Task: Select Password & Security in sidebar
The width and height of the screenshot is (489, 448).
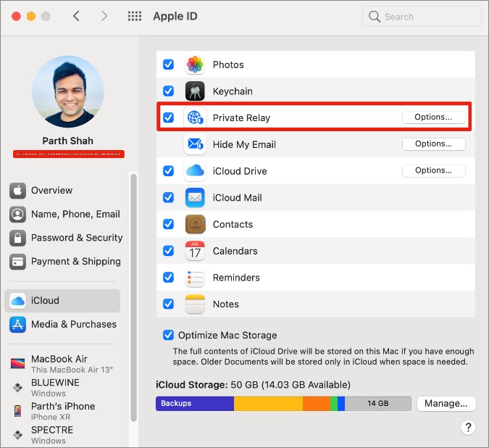Action: pos(76,238)
